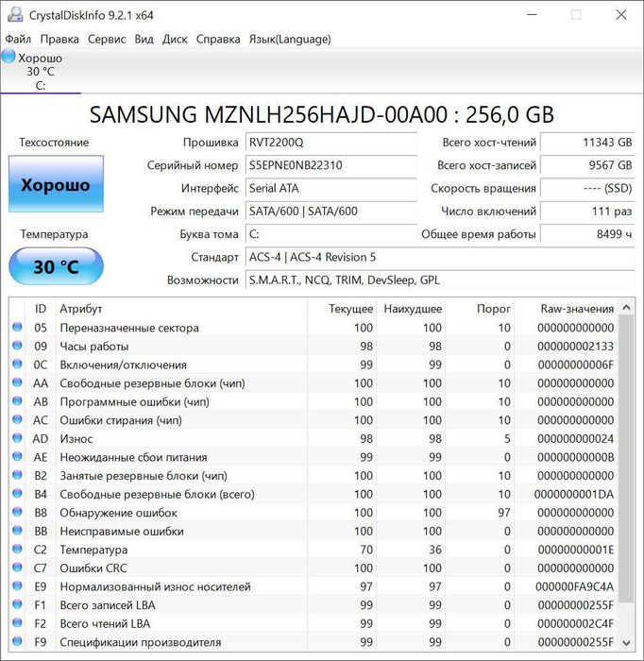Image resolution: width=644 pixels, height=661 pixels.
Task: Click the ID column header
Action: click(x=41, y=309)
